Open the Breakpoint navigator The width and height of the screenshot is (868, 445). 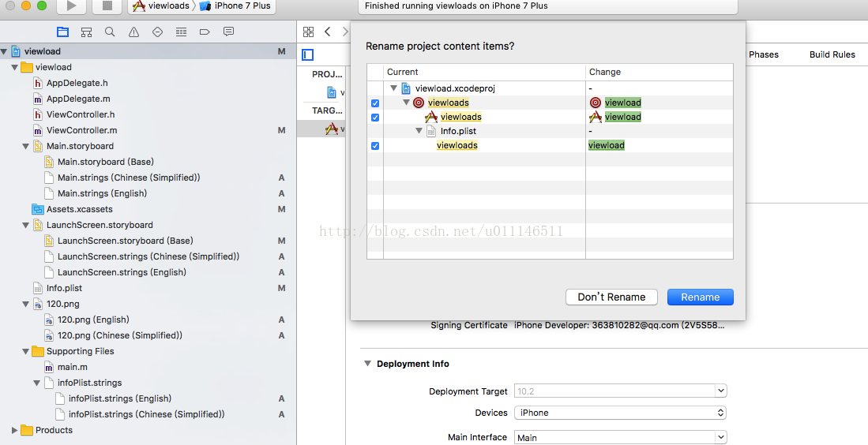tap(205, 32)
